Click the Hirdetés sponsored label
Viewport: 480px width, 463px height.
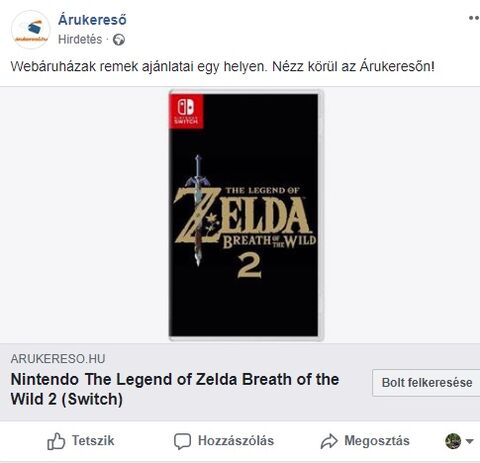coord(80,39)
